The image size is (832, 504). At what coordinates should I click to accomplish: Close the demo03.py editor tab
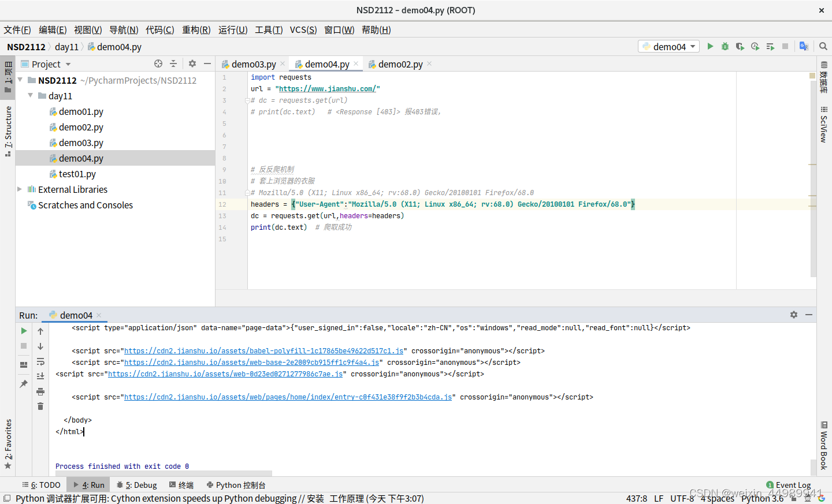283,64
